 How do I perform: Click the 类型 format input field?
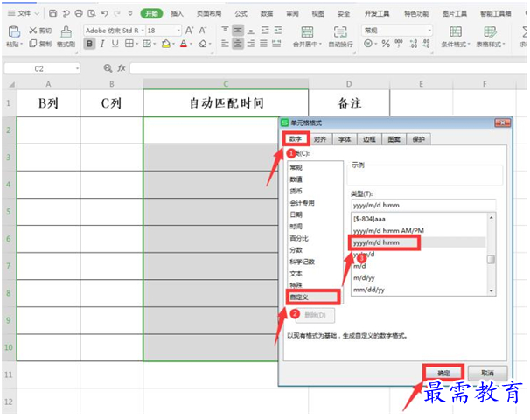(423, 205)
